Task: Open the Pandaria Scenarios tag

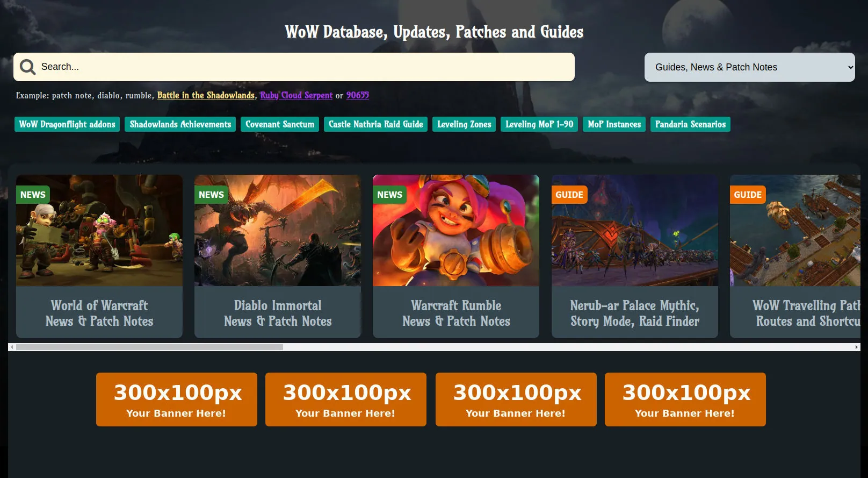Action: click(x=690, y=124)
